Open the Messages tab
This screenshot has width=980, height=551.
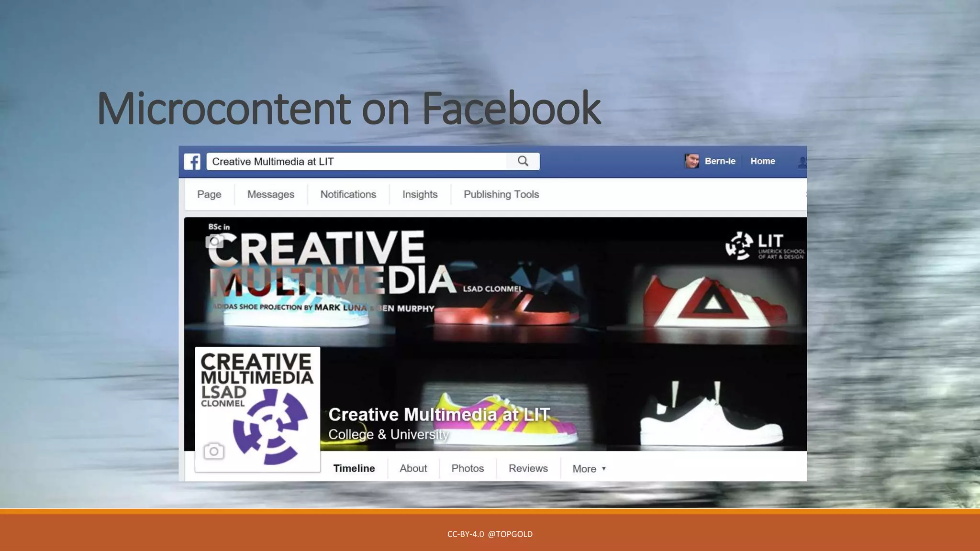271,194
